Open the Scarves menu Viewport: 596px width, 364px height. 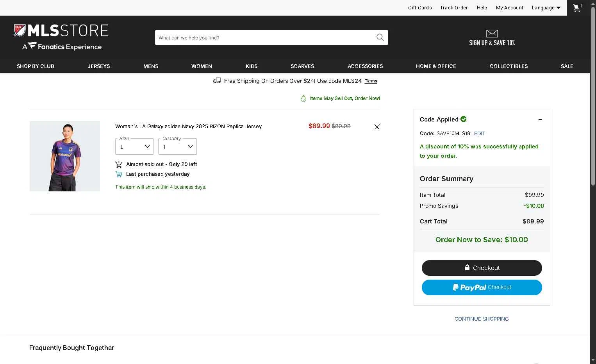302,66
